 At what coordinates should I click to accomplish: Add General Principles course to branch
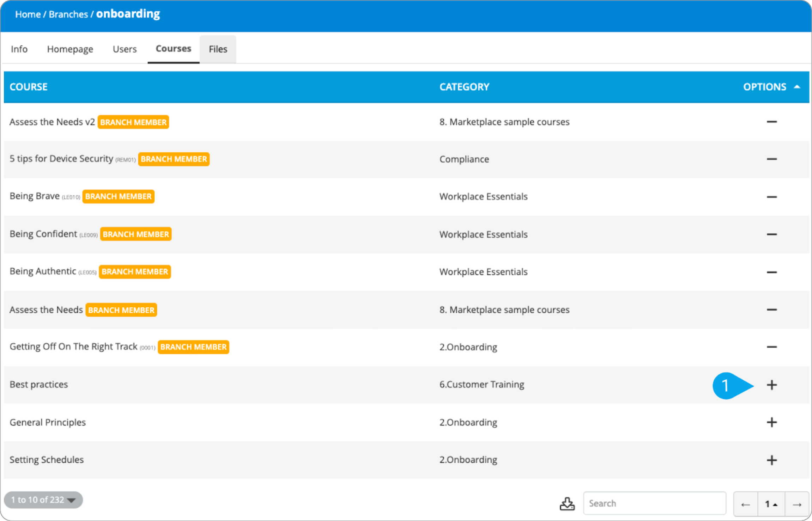(771, 422)
